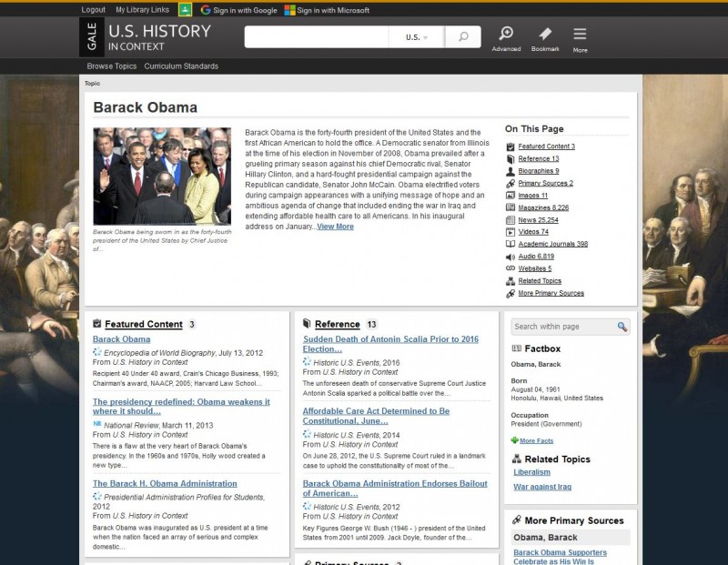Click Sign in with Microsoft

(333, 10)
